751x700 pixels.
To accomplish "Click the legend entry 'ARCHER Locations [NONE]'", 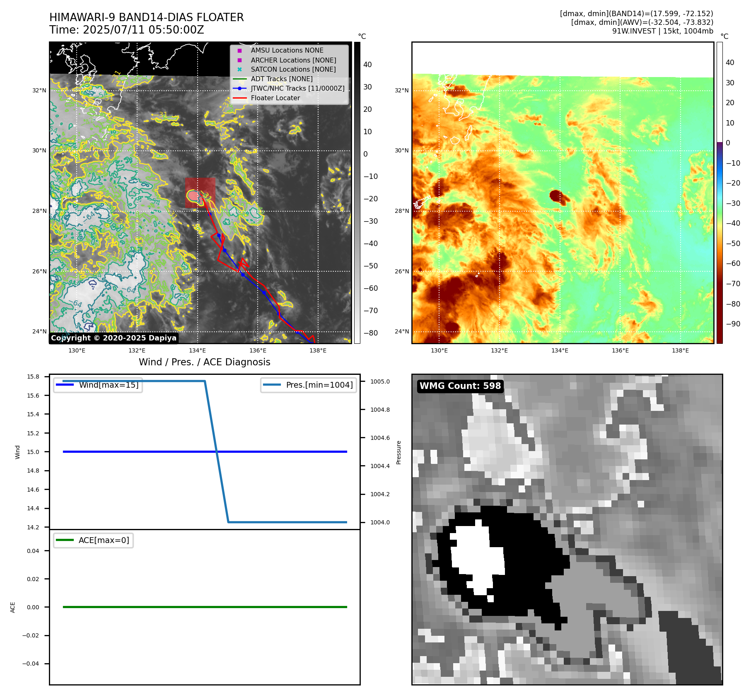I will point(294,60).
